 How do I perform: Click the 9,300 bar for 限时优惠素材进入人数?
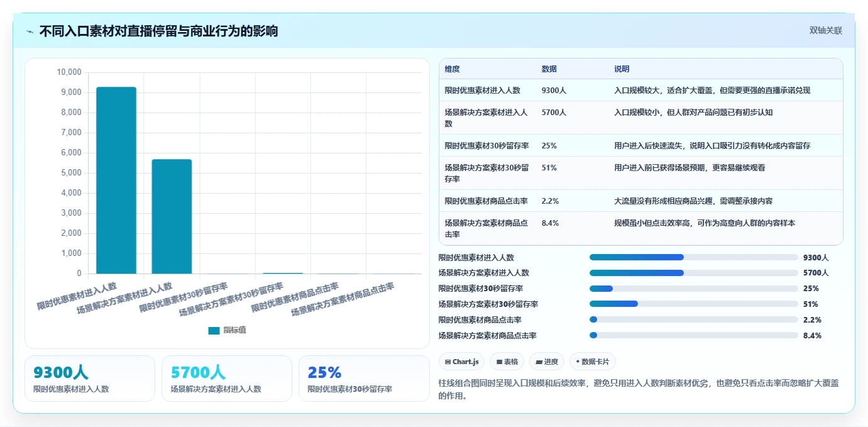116,180
